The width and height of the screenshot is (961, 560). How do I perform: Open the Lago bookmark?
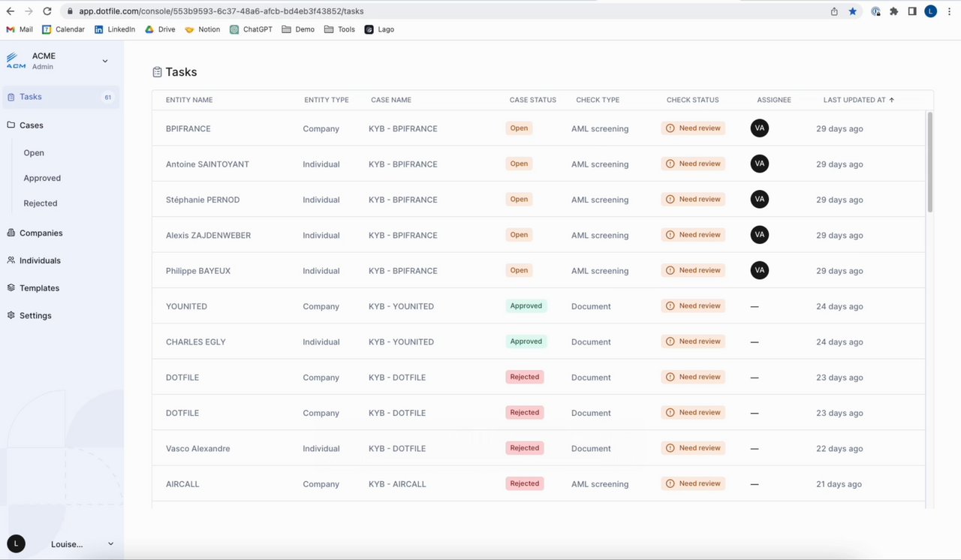click(x=379, y=29)
